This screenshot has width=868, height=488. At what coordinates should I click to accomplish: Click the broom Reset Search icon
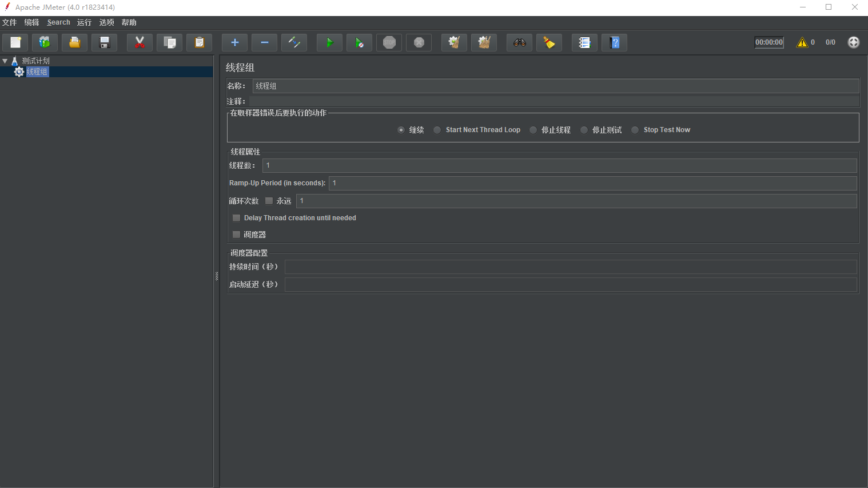pyautogui.click(x=549, y=42)
